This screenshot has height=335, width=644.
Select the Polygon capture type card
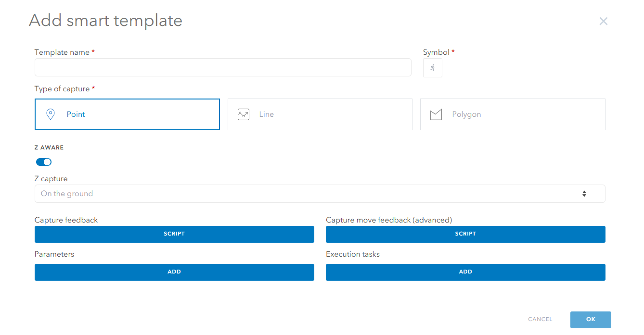click(x=512, y=114)
